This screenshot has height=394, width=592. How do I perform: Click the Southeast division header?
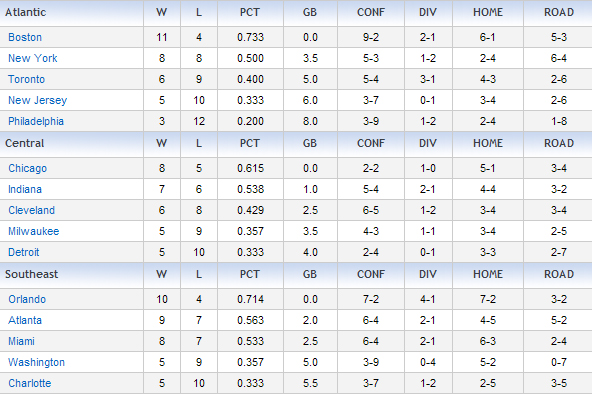[31, 274]
